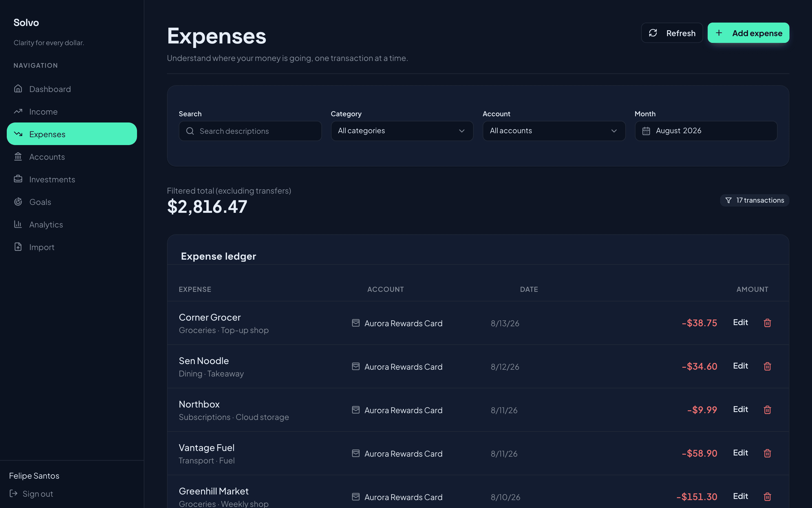
Task: Delete the Vantage Fuel expense
Action: tap(767, 453)
